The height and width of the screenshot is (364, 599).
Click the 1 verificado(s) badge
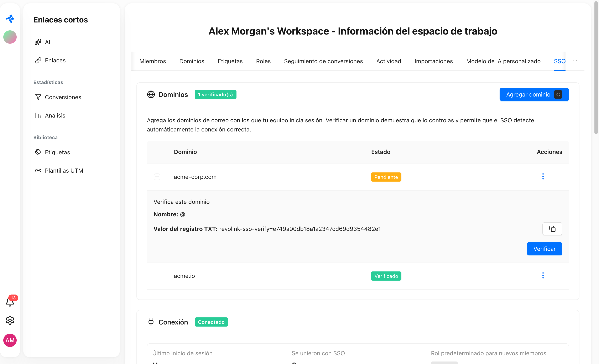point(215,94)
